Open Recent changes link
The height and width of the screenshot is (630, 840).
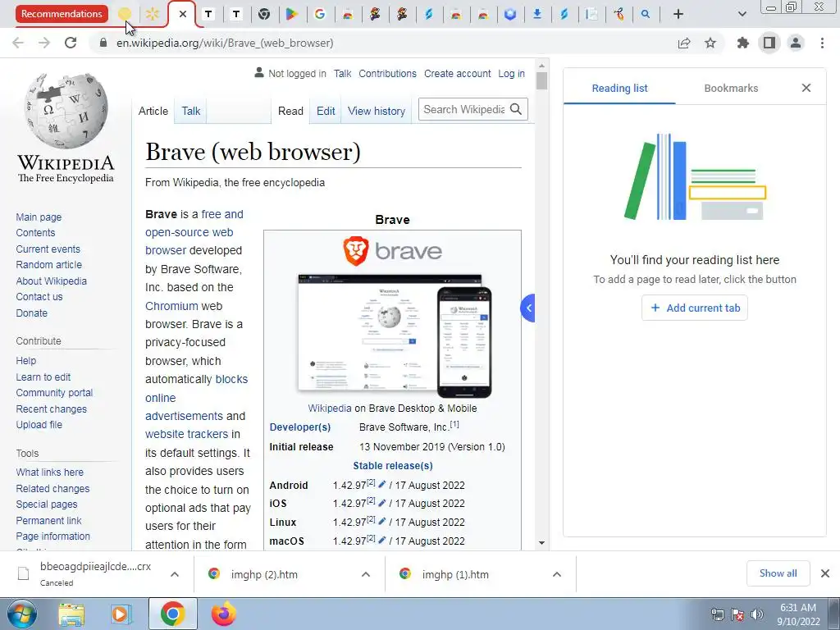[52, 409]
